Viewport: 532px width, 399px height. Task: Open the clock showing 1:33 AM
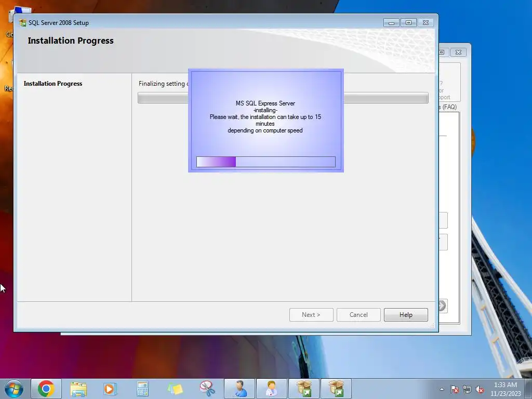pyautogui.click(x=506, y=389)
